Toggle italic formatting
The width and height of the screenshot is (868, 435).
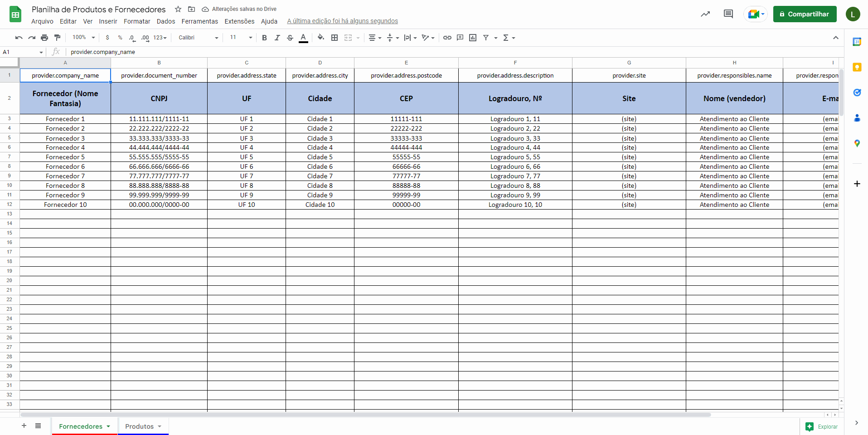[277, 38]
